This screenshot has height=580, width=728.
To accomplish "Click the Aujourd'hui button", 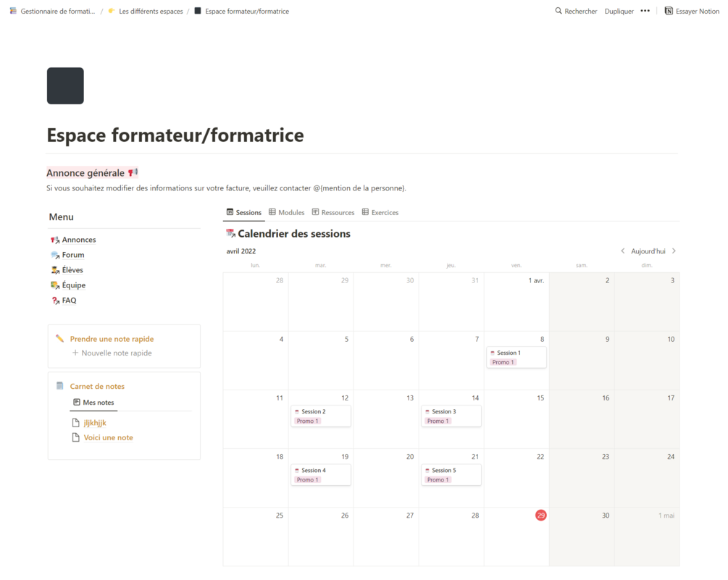I will [x=648, y=251].
